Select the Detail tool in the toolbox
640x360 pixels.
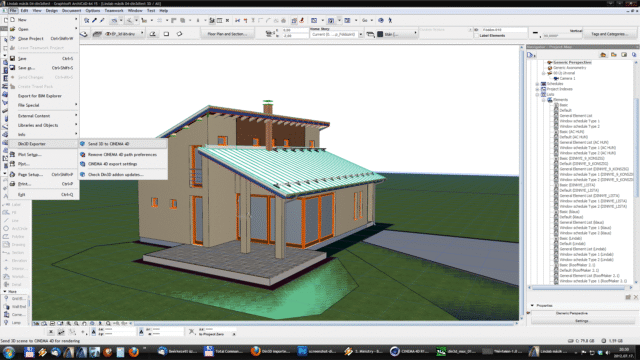pos(14,284)
